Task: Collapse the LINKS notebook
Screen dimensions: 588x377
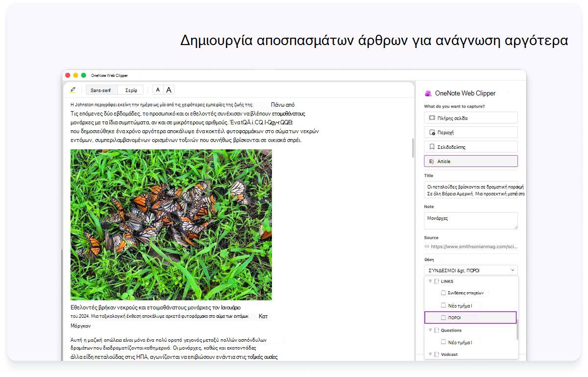Action: (x=430, y=282)
